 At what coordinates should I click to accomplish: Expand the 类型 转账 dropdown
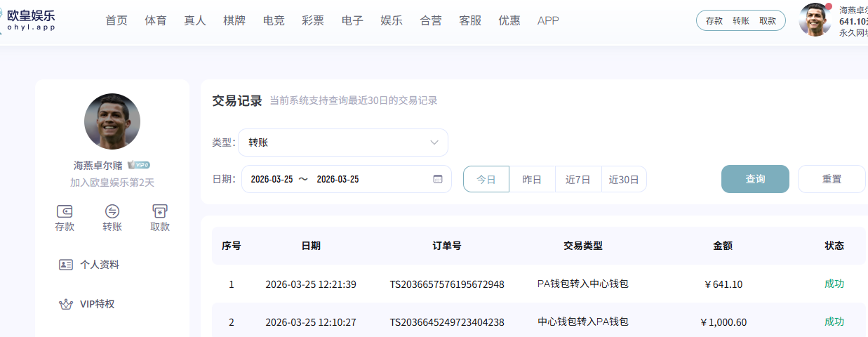pyautogui.click(x=343, y=143)
